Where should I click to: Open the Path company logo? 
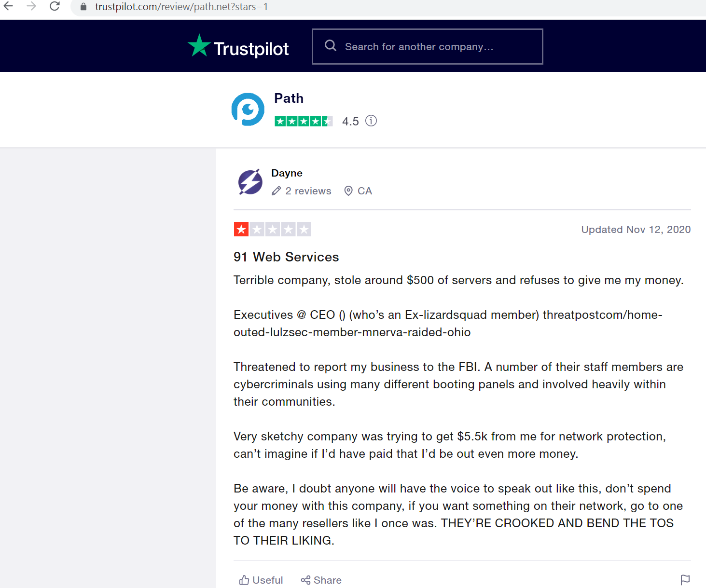(248, 109)
